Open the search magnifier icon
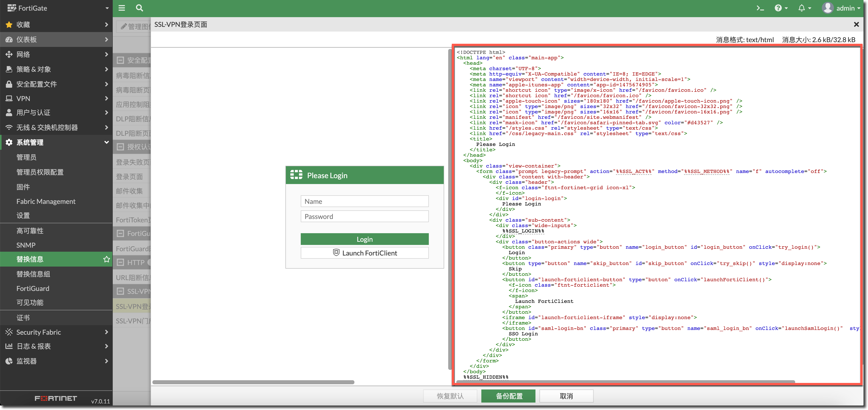The image size is (868, 410). pyautogui.click(x=139, y=8)
